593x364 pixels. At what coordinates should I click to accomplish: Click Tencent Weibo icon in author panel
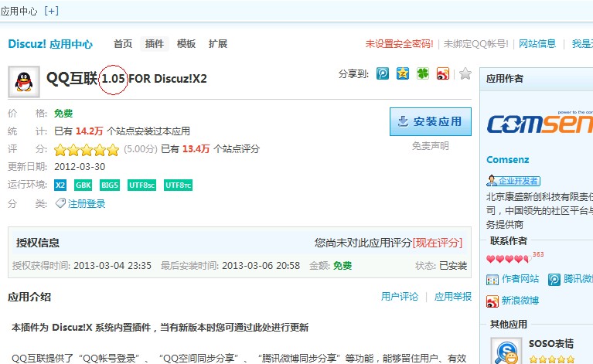point(554,280)
